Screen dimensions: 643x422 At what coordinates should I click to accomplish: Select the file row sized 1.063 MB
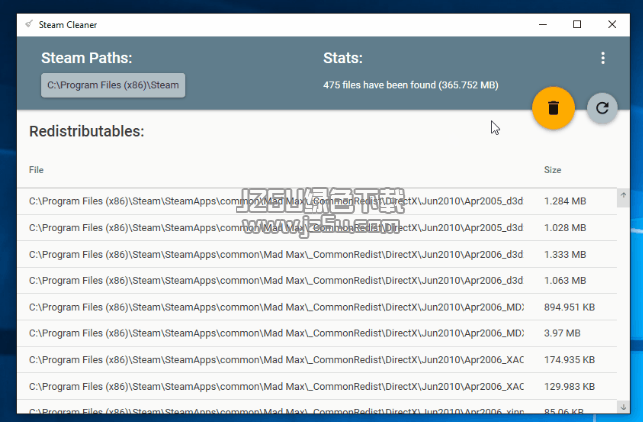[317, 281]
